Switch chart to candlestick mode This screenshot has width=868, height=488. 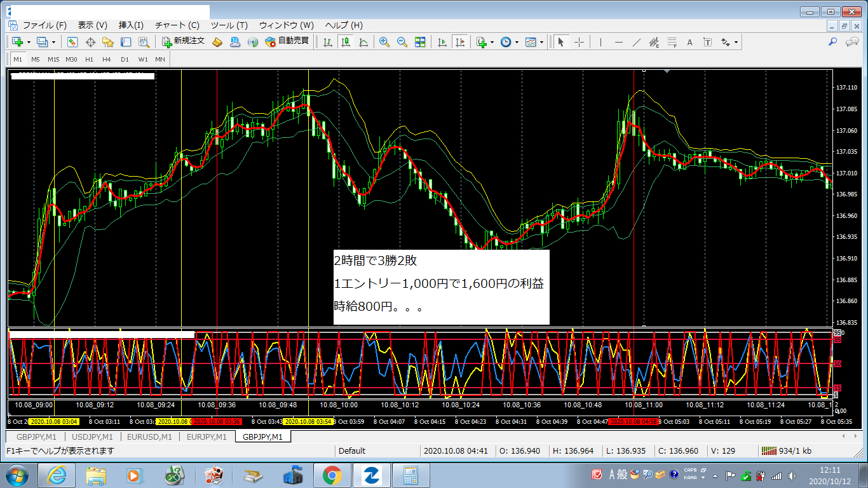(346, 42)
